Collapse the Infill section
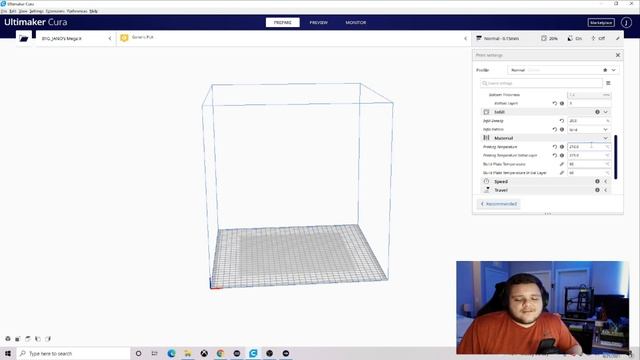This screenshot has width=640, height=360. [606, 112]
